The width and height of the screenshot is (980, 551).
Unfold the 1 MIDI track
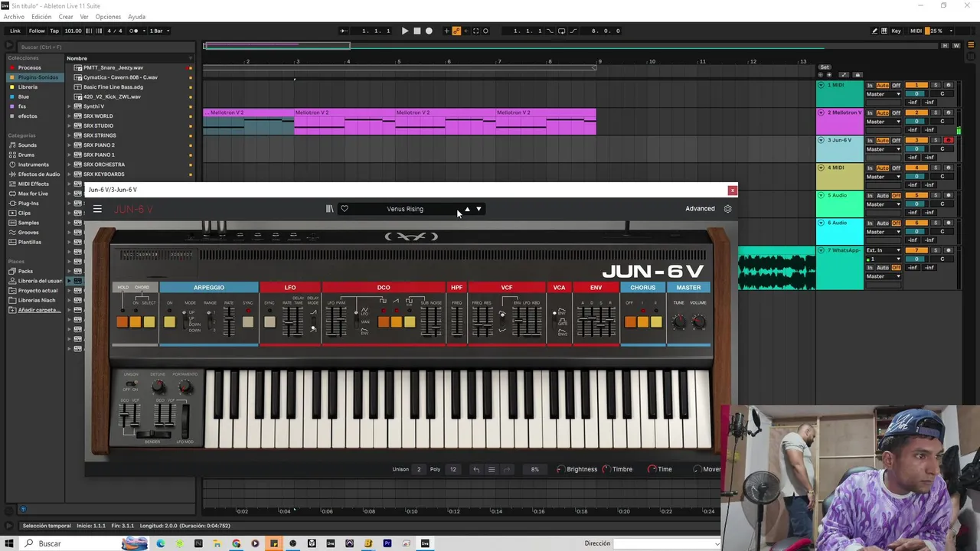point(821,85)
